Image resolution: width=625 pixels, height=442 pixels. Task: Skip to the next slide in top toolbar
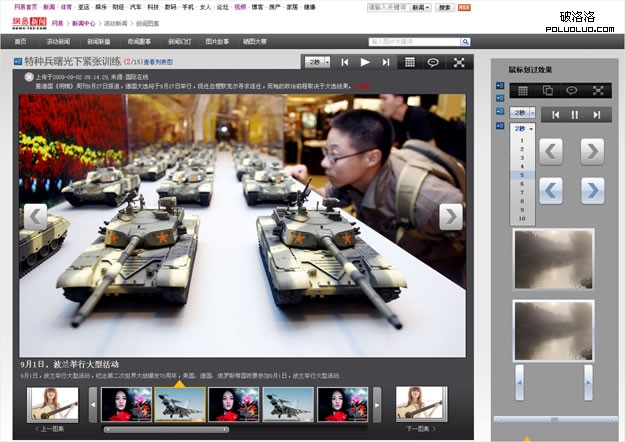coord(385,62)
